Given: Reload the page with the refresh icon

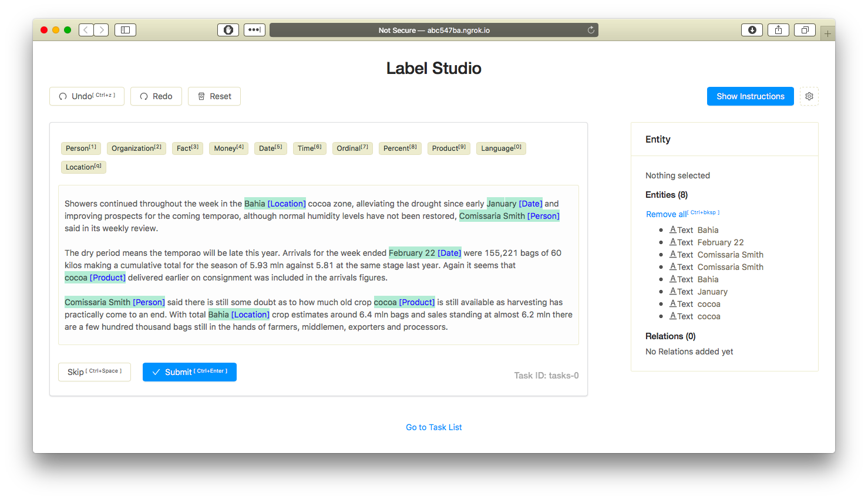Looking at the screenshot, I should pos(591,30).
